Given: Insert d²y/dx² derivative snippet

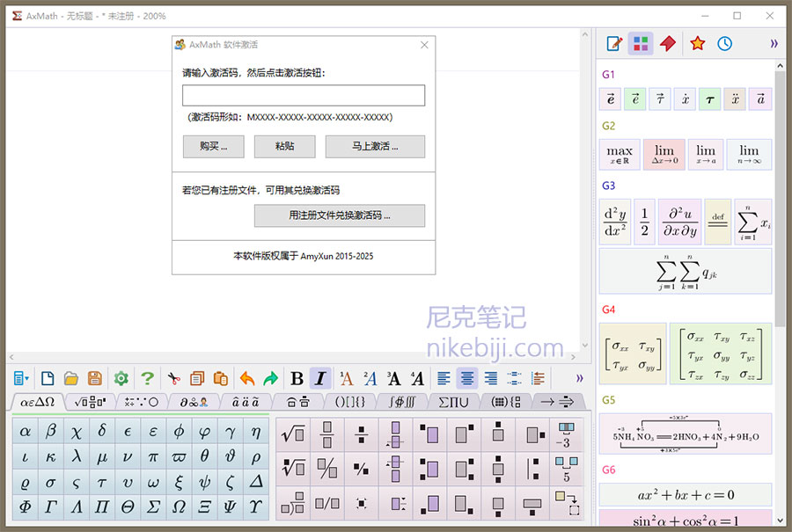Looking at the screenshot, I should (615, 222).
